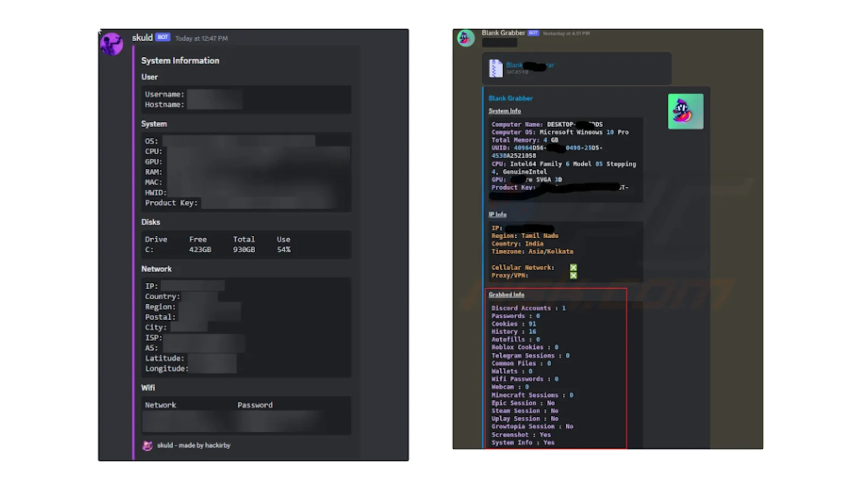
Task: Click the skuld footer kirby icon
Action: pos(147,446)
